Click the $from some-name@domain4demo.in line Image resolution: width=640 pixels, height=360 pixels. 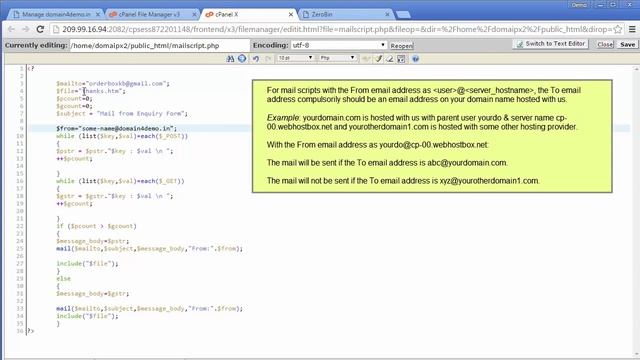click(x=116, y=128)
